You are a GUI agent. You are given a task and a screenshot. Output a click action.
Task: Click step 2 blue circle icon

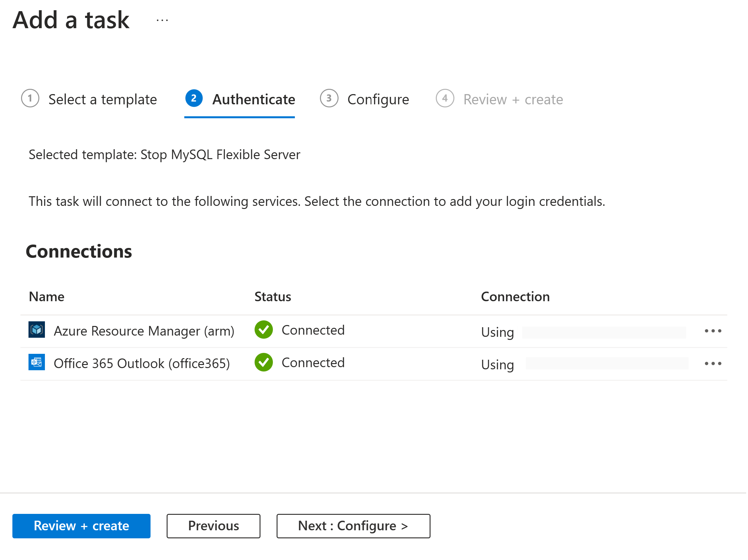coord(194,98)
